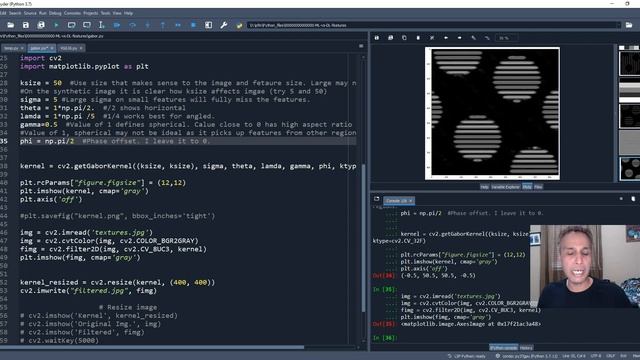Open the Search menu
Screen dimensions: 640x360
coord(15,13)
